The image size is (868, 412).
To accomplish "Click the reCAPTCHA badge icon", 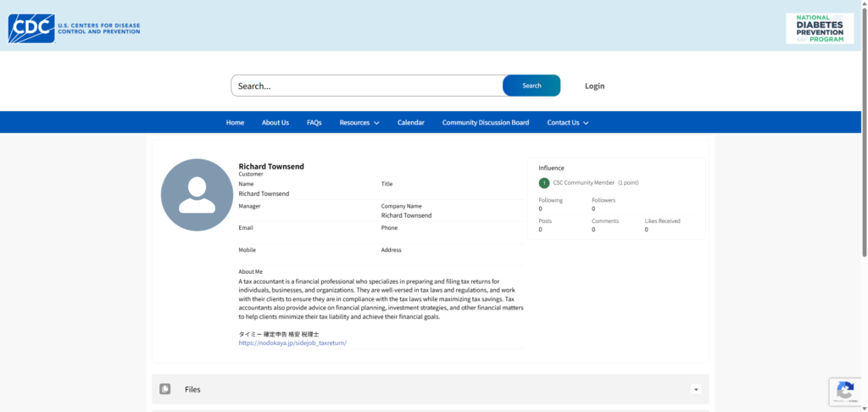I will tap(844, 391).
